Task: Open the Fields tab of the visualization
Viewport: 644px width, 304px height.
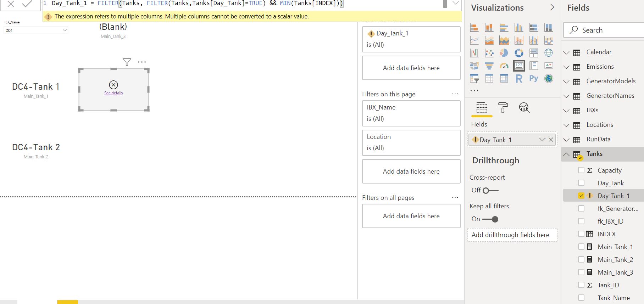Action: click(x=482, y=108)
